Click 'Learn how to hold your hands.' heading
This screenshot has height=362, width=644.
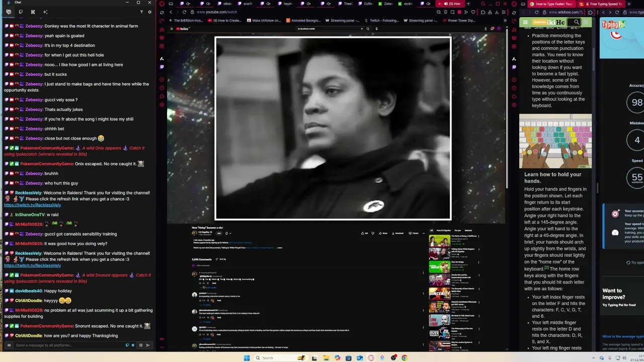(x=552, y=177)
